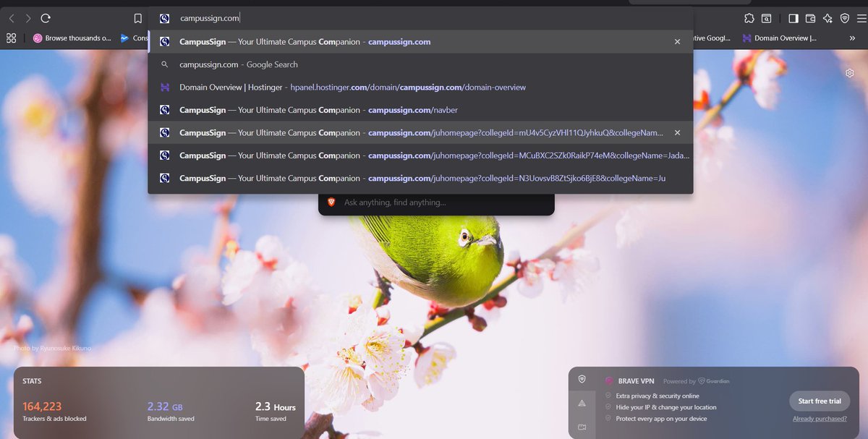The width and height of the screenshot is (868, 439).
Task: Open the Hostinger Domain Overview suggestion
Action: pyautogui.click(x=420, y=87)
